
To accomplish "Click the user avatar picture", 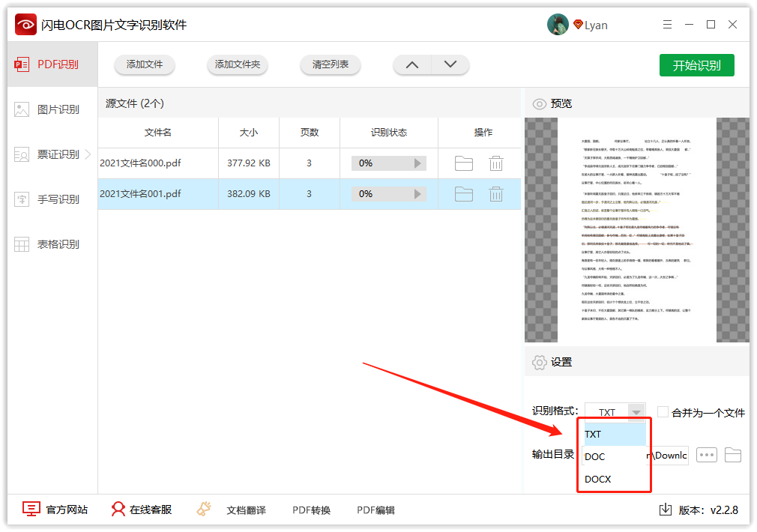I will [558, 25].
